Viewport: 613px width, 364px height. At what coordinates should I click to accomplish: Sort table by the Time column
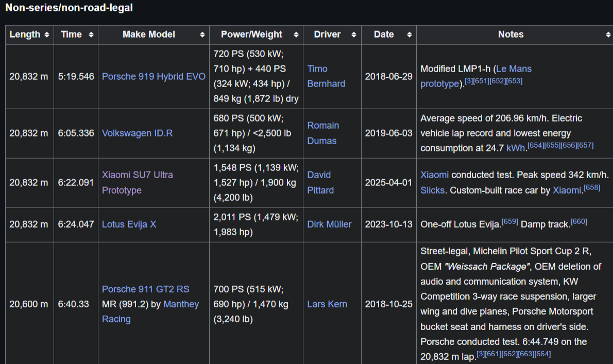point(76,35)
